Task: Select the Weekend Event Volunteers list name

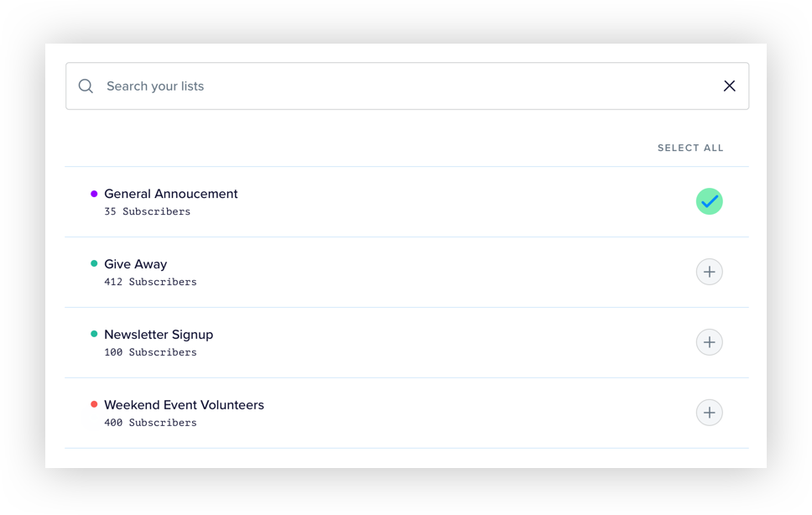Action: point(184,405)
